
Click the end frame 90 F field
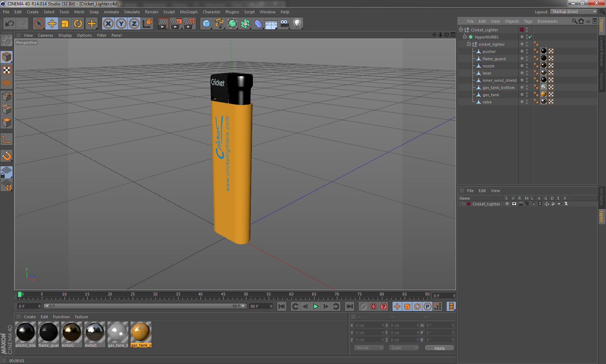[x=261, y=306]
